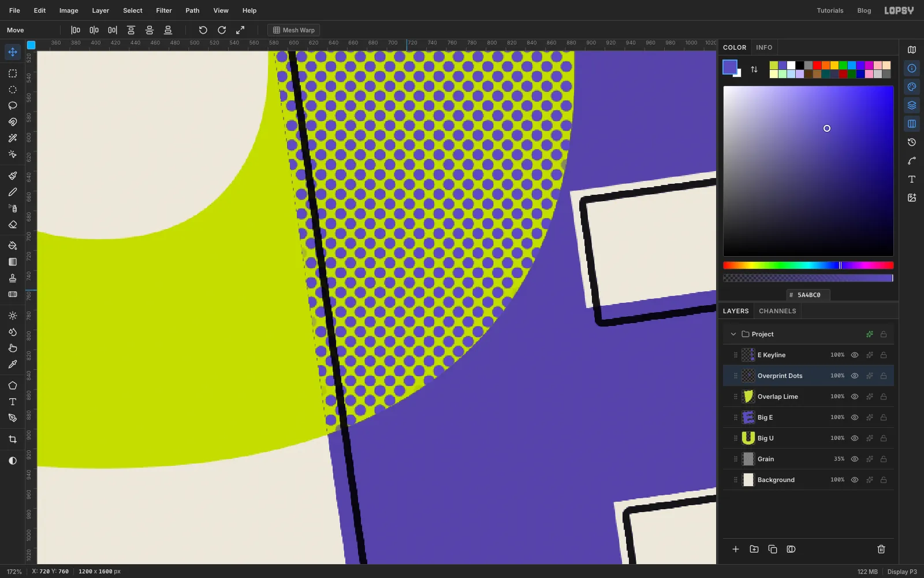The width and height of the screenshot is (924, 578).
Task: Select the Shape polygon tool
Action: tap(13, 386)
